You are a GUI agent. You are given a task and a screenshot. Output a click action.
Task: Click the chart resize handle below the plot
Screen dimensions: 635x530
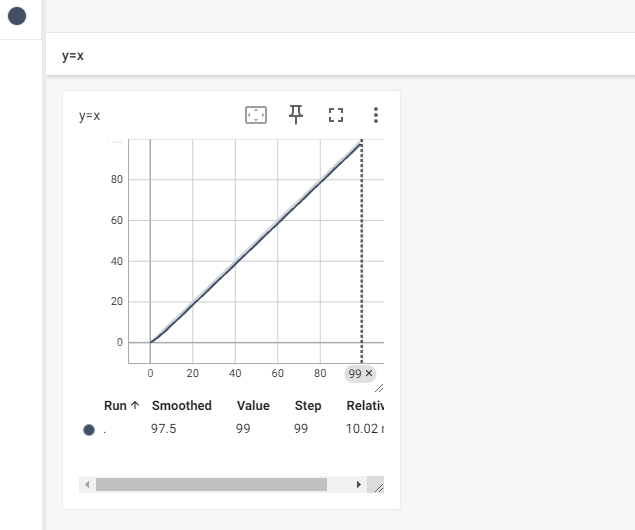coord(379,388)
